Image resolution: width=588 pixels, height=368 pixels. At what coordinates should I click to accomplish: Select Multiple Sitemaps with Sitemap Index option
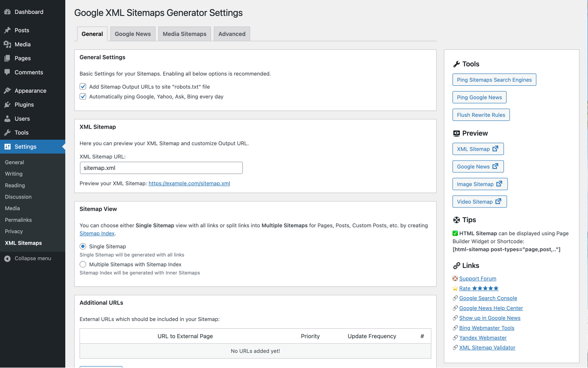click(x=83, y=264)
